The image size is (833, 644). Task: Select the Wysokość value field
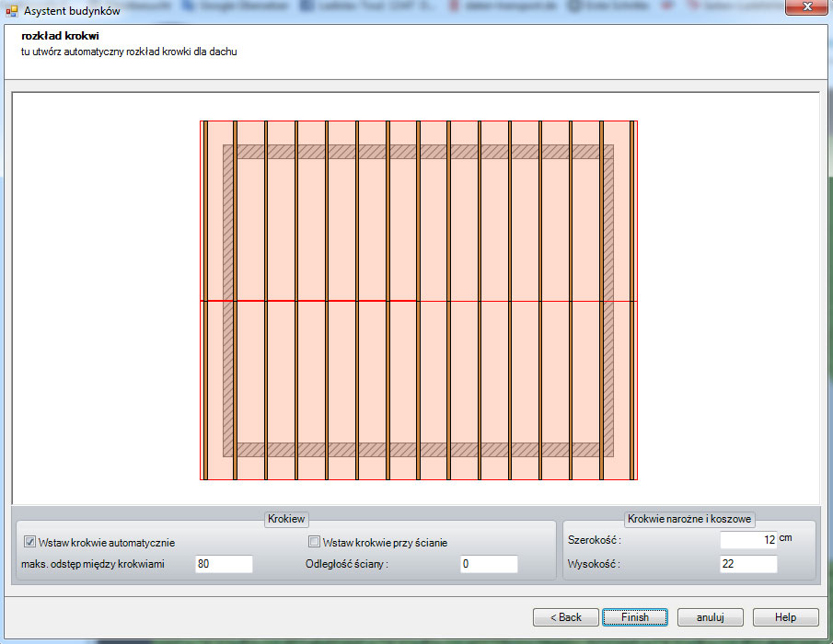point(748,564)
